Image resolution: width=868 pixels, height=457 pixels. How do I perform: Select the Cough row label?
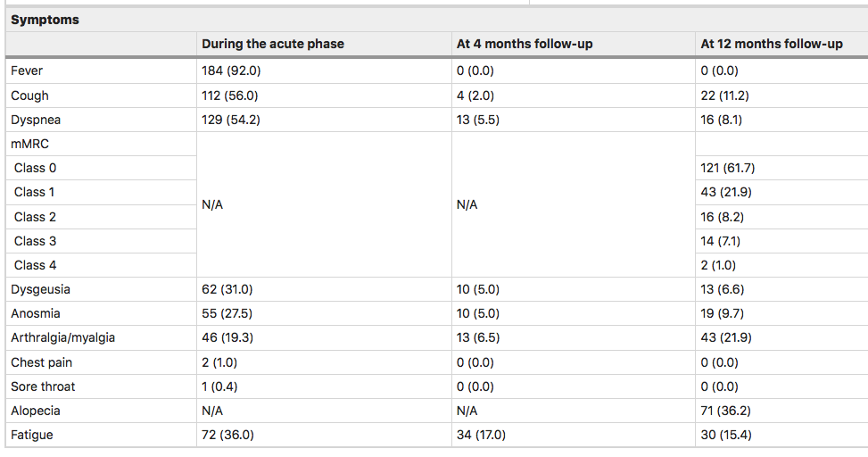(29, 96)
